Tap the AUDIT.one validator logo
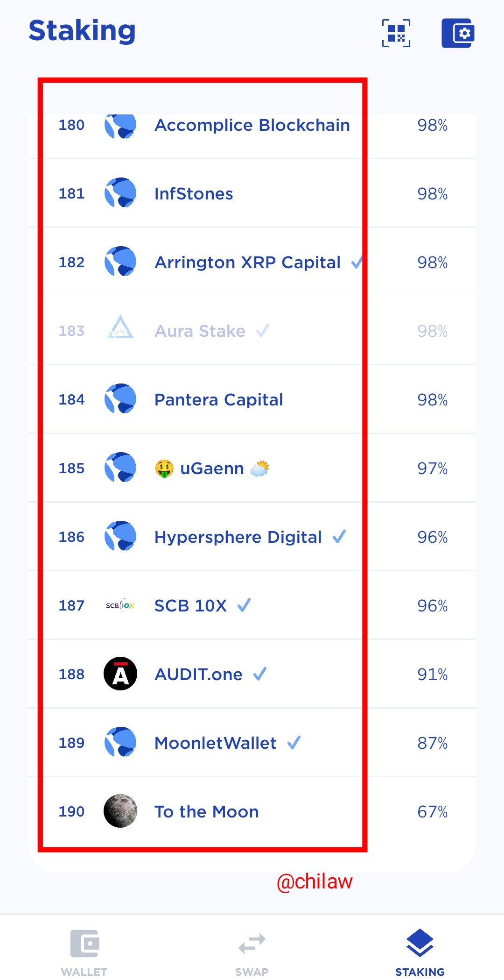 120,674
